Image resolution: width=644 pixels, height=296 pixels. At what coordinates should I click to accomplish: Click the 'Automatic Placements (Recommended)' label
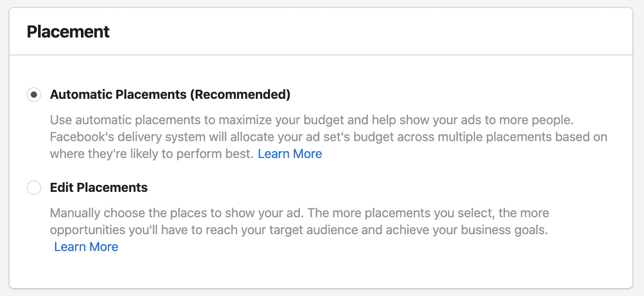coord(170,95)
